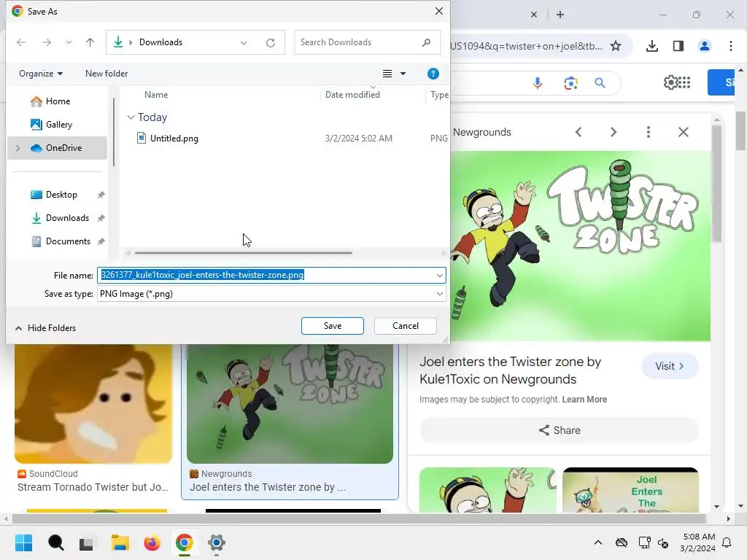Open File Explorer from taskbar
747x560 pixels.
click(120, 542)
